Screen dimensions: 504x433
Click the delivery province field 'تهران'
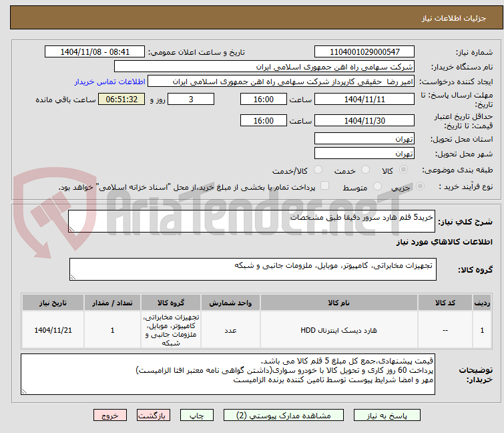[x=364, y=138]
